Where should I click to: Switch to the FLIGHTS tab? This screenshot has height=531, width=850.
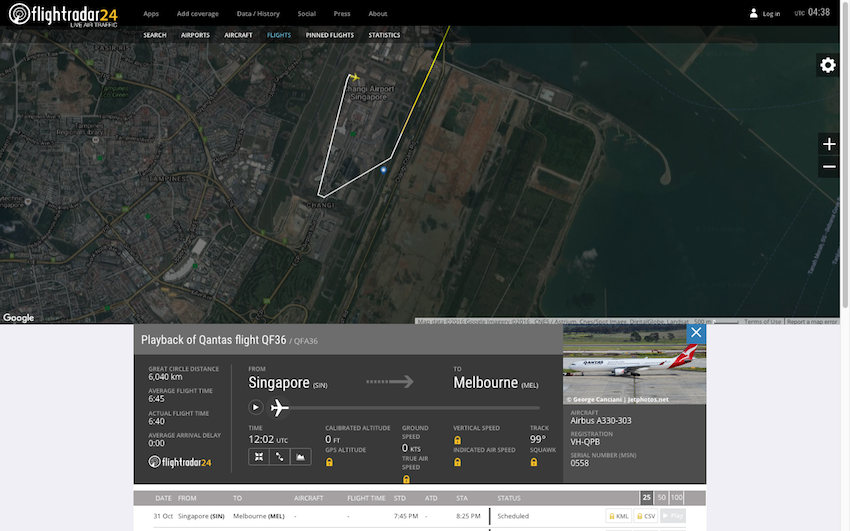tap(279, 35)
